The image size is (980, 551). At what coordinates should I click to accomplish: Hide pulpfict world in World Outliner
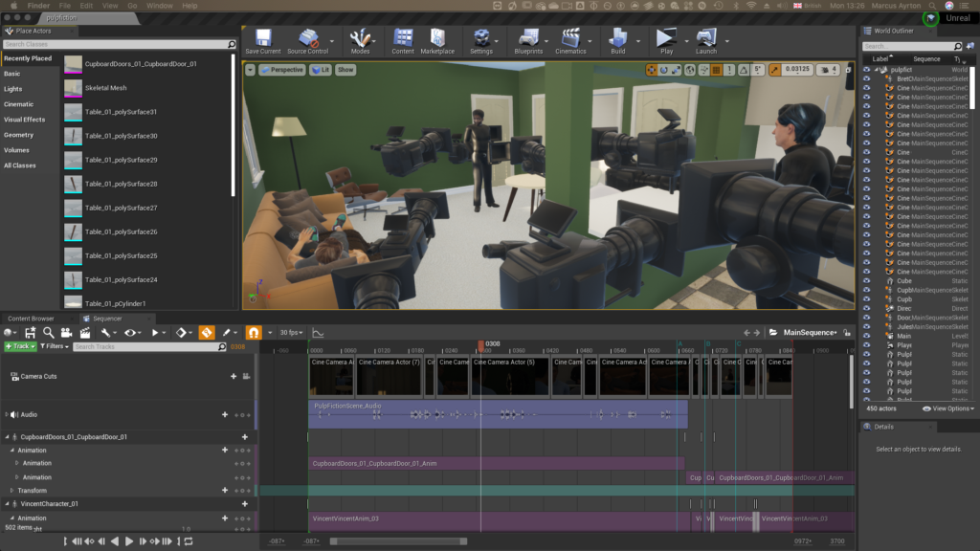click(x=866, y=70)
